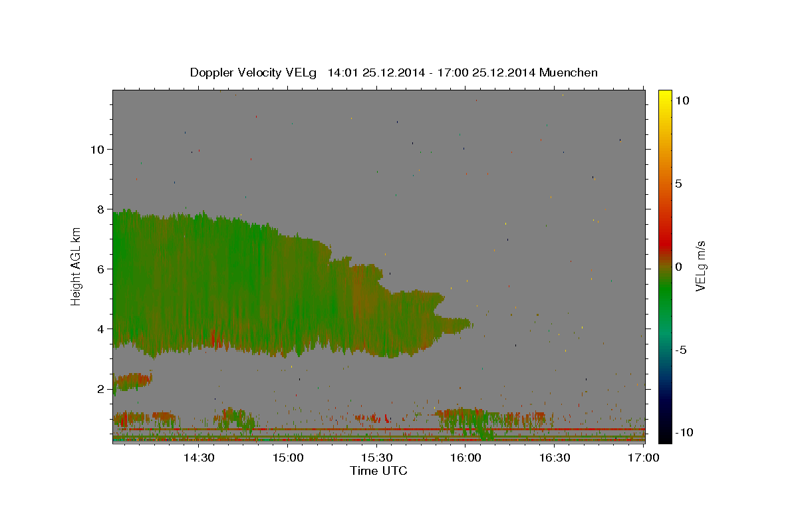Click the 14:30 time tick label
Screen dimensions: 798x532
coord(198,458)
